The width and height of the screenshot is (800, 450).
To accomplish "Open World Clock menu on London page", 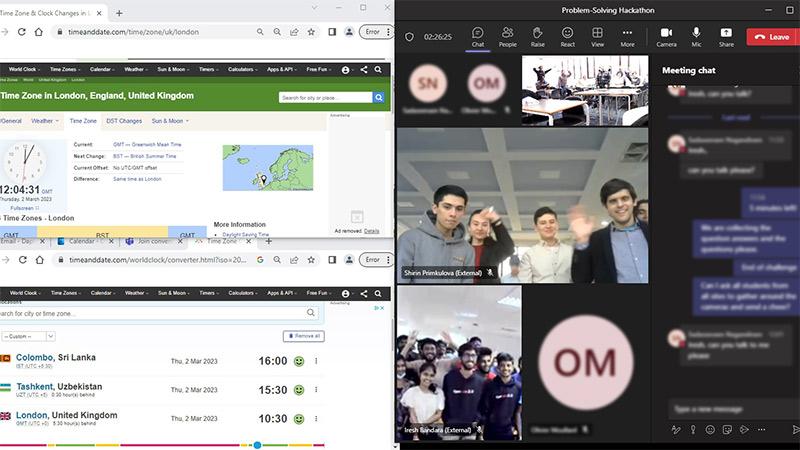I will 24,69.
